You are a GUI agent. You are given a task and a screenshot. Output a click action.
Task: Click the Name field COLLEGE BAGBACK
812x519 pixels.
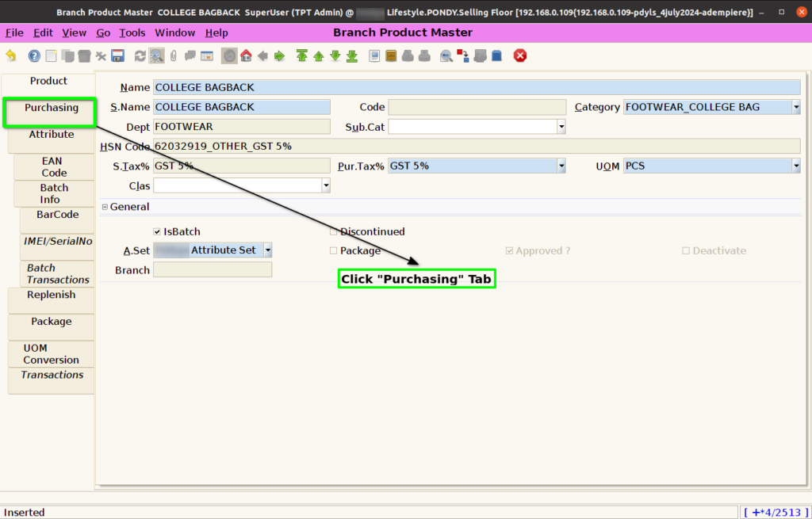click(x=477, y=87)
